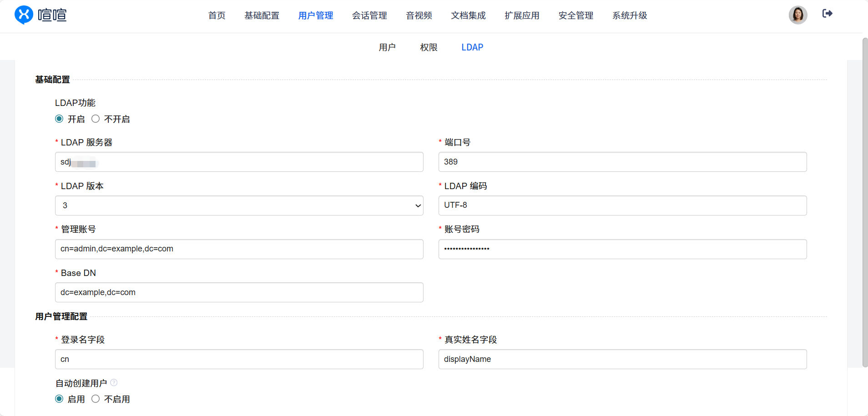Select 不开启 to disable LDAP
The width and height of the screenshot is (868, 416).
click(96, 119)
